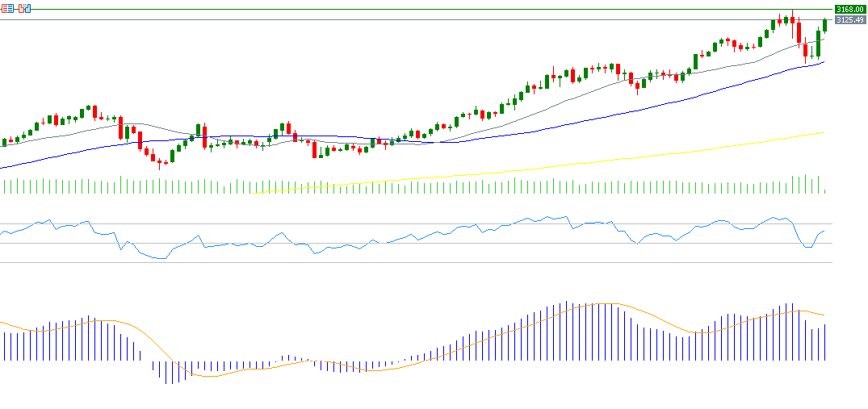Open the Depth of Market list icon
This screenshot has width=868, height=409.
[x=8, y=8]
